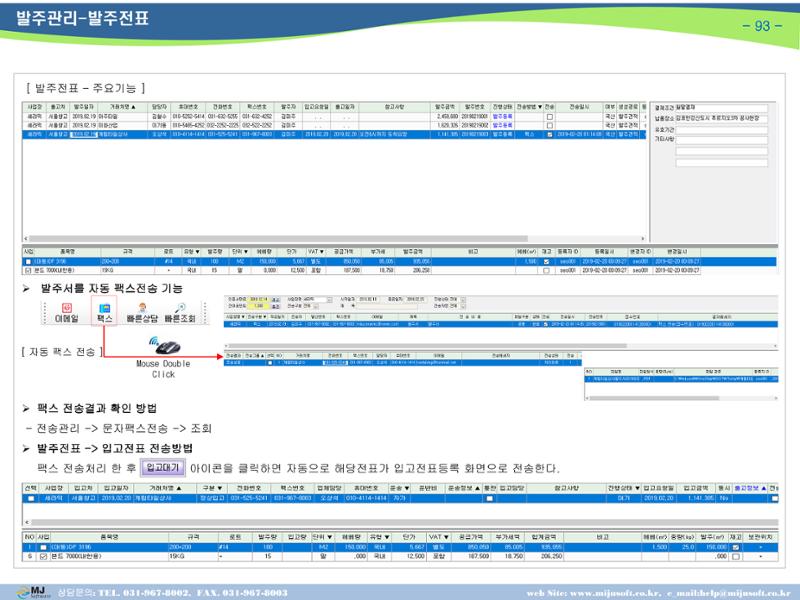Click the 비고 header in the order item grid
Screen dimensions: 800x600
473,252
